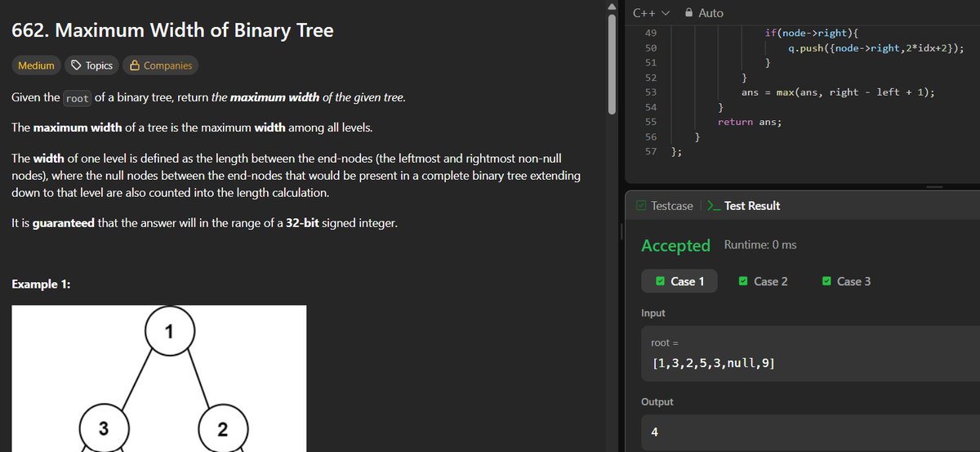
Task: Click the Accepted status text
Action: tap(676, 245)
